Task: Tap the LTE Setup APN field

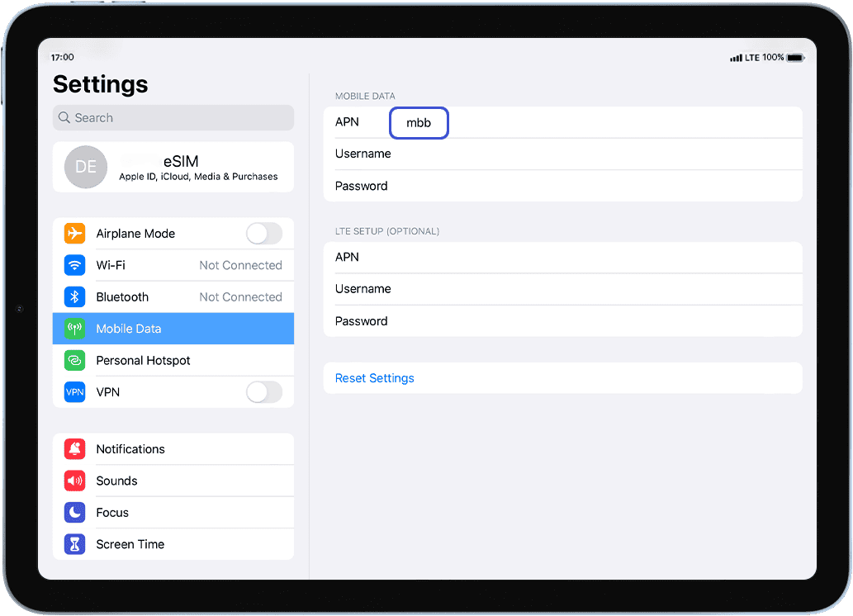Action: coord(562,258)
